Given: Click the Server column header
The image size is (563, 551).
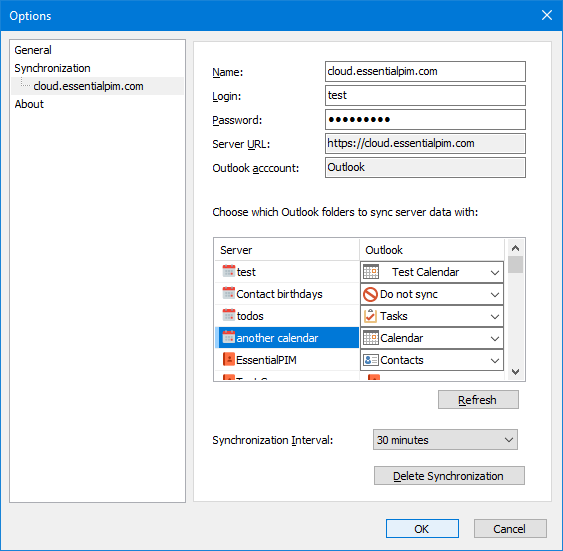Looking at the screenshot, I should click(287, 250).
